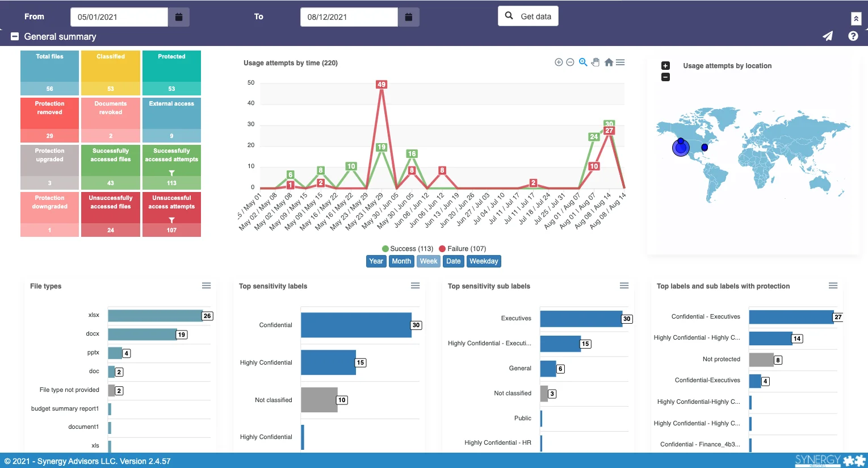Open usage attempts chart hamburger menu
Screen dimensions: 868x468
pyautogui.click(x=620, y=62)
